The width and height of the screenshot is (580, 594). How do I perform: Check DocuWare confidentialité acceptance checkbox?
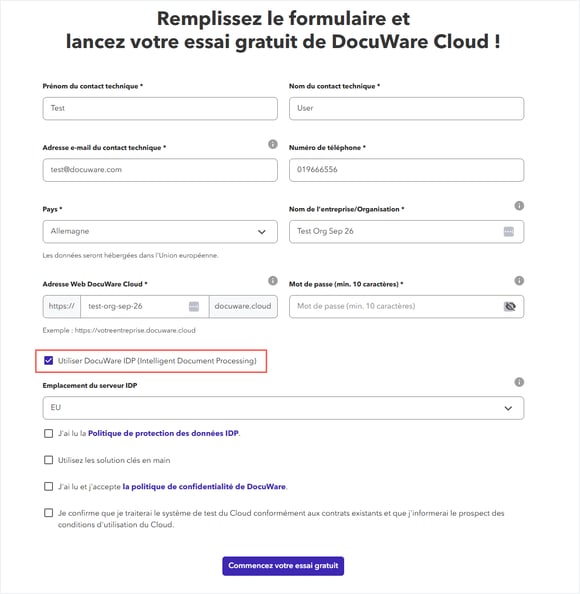click(48, 486)
